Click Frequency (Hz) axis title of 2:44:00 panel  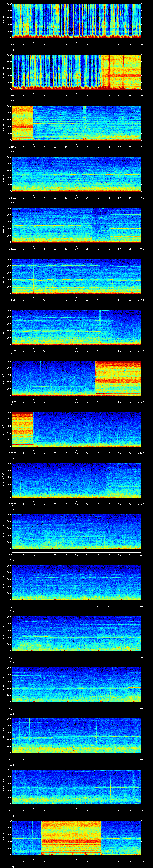point(3,21)
